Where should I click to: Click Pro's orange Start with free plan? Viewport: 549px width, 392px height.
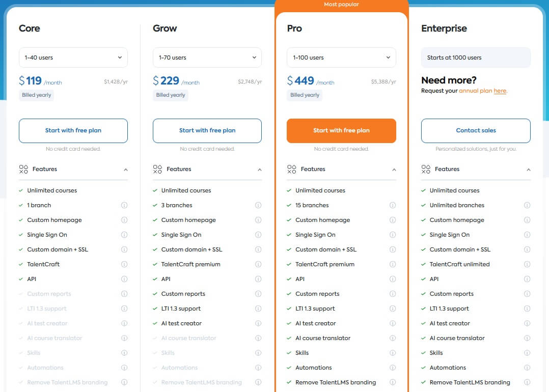(x=341, y=130)
